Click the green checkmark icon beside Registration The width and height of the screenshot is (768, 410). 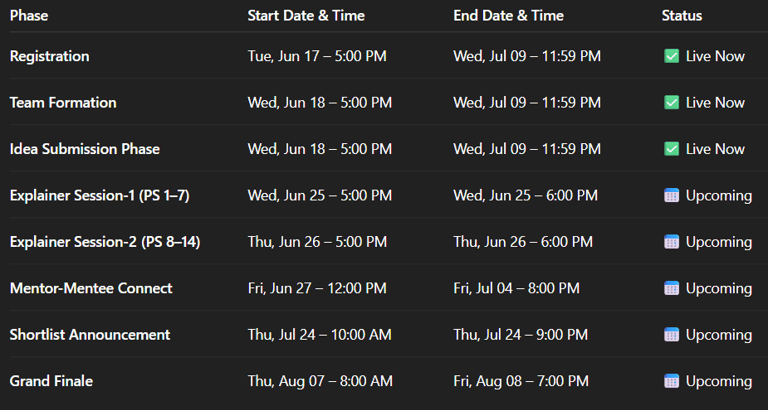[x=671, y=56]
